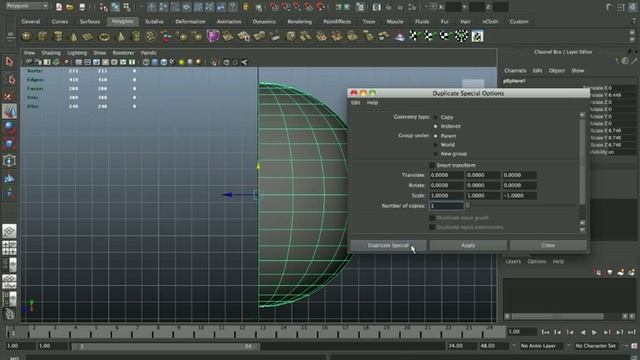
Task: Open the viewport Panels menu
Action: click(149, 53)
